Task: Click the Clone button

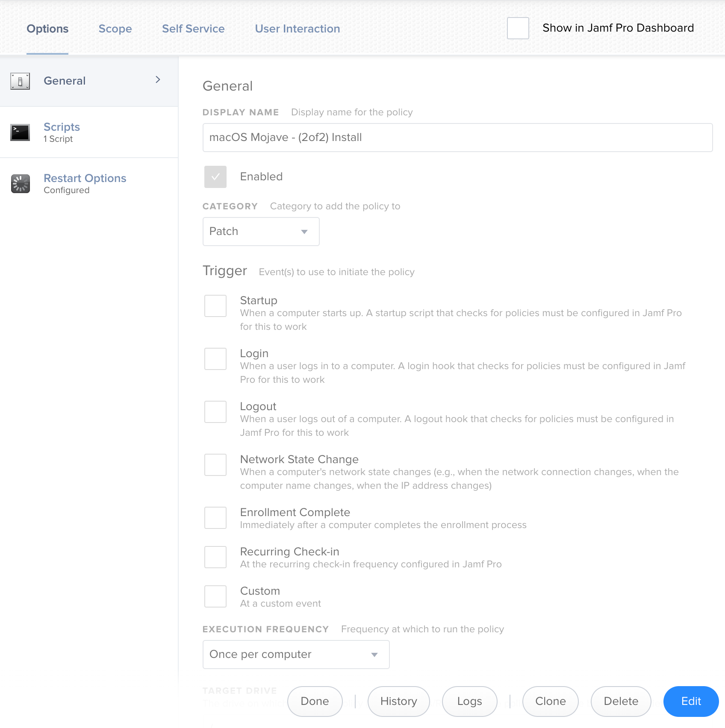Action: (x=551, y=702)
